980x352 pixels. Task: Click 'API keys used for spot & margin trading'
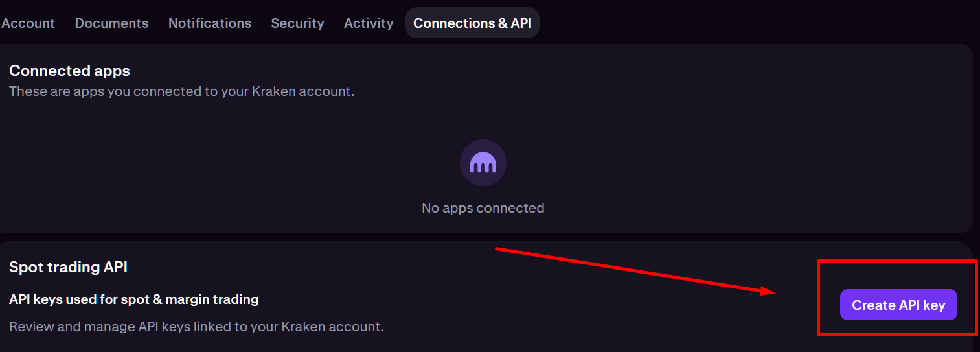coord(133,299)
